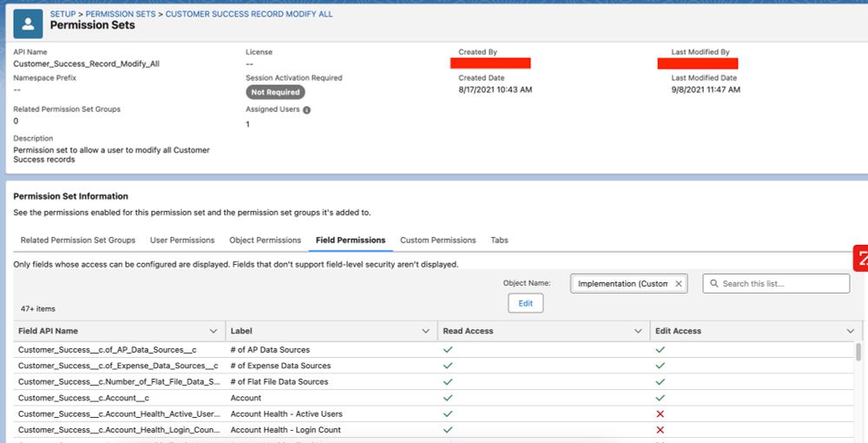Clear the Object Name selection with X
The width and height of the screenshot is (868, 443).
click(678, 283)
